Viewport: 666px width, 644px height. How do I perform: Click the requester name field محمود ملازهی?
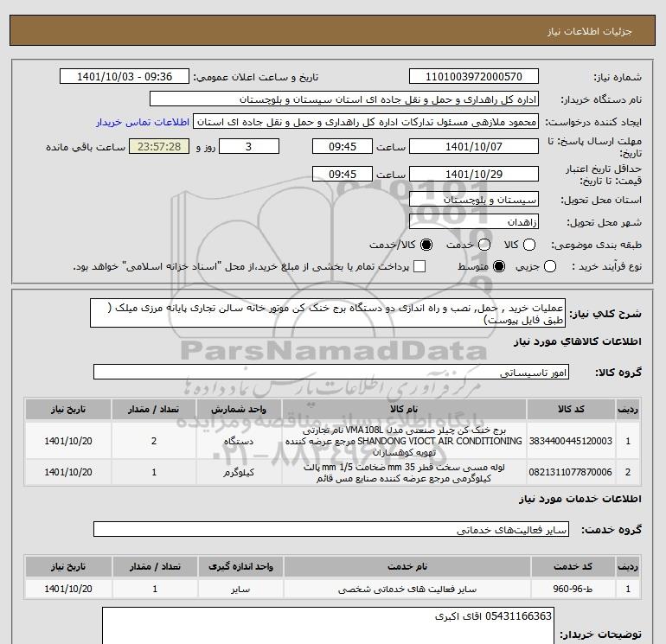pos(366,122)
